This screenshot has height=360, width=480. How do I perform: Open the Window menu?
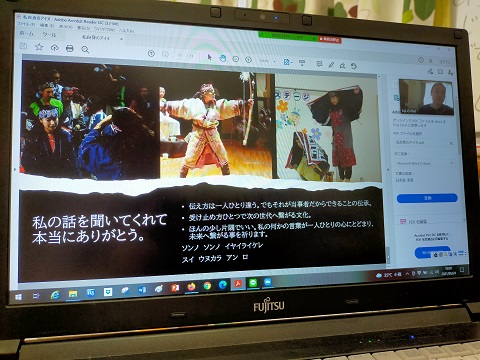(x=104, y=29)
